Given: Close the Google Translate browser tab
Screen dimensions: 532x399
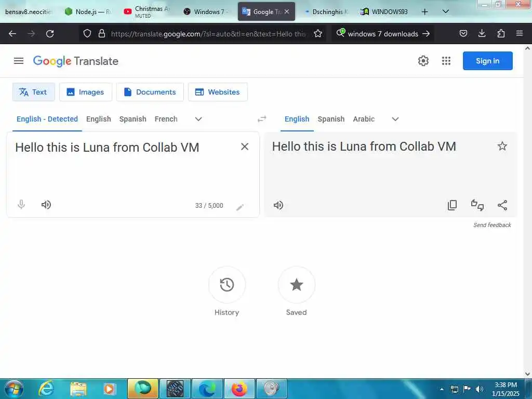Looking at the screenshot, I should tap(287, 11).
